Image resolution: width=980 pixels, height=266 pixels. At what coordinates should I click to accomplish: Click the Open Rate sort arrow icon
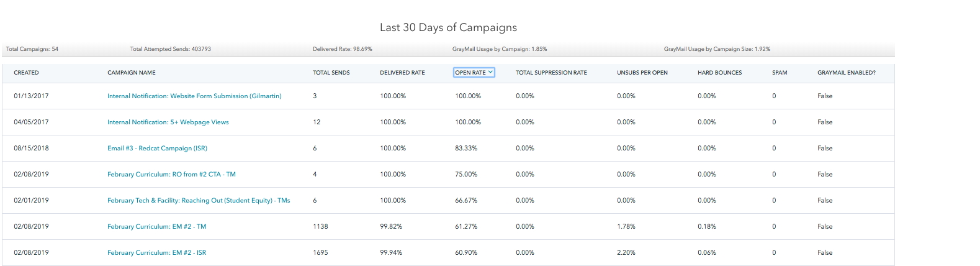pos(490,72)
